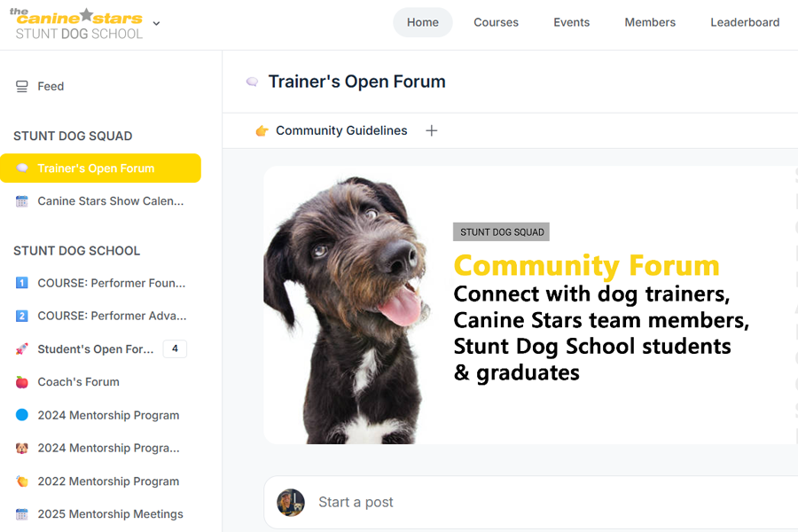This screenshot has height=532, width=798.
Task: Switch to the Courses tab
Action: point(496,22)
